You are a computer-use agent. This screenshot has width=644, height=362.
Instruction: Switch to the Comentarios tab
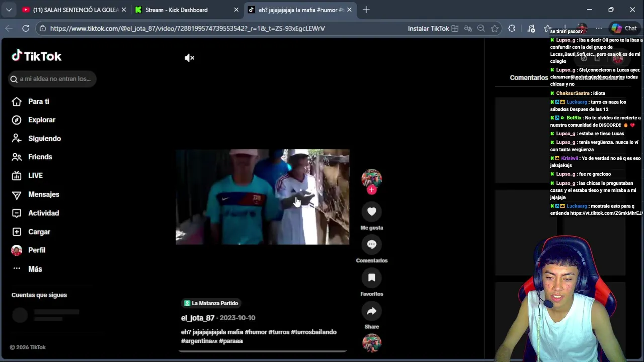click(x=529, y=78)
